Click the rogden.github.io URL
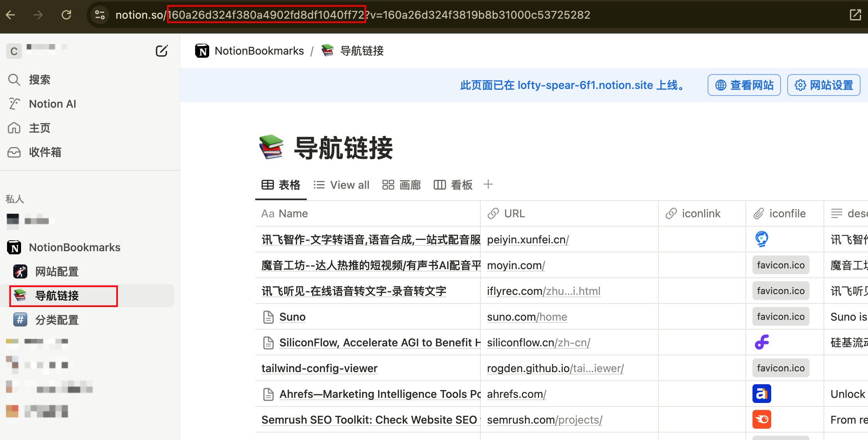 (x=555, y=368)
